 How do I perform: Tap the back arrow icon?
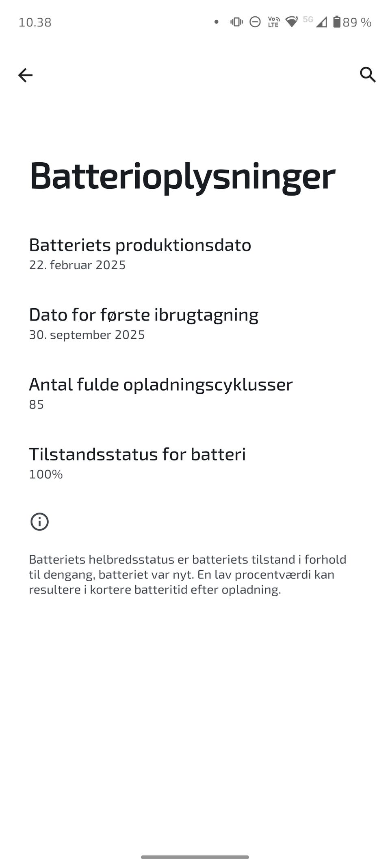25,75
